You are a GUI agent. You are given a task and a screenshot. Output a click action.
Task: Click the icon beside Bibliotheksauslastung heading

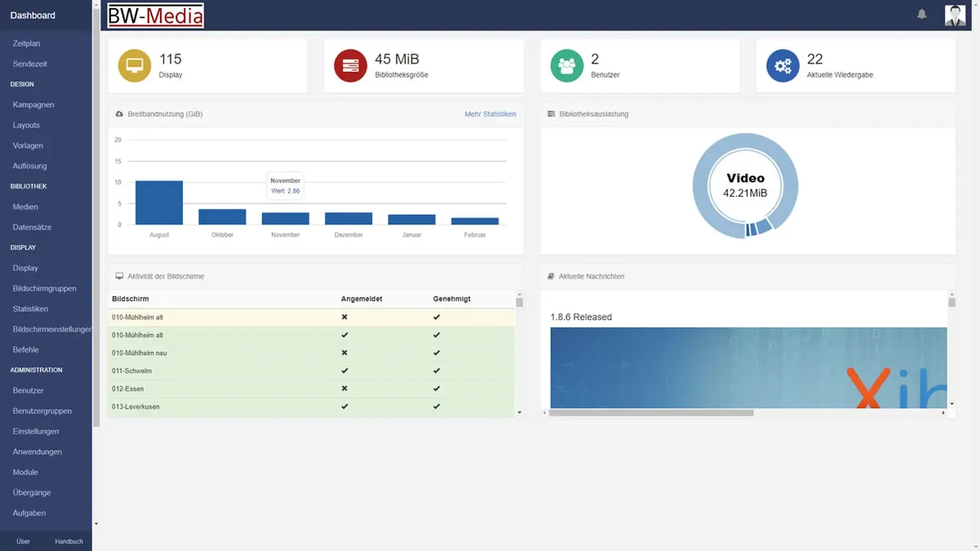pyautogui.click(x=551, y=114)
